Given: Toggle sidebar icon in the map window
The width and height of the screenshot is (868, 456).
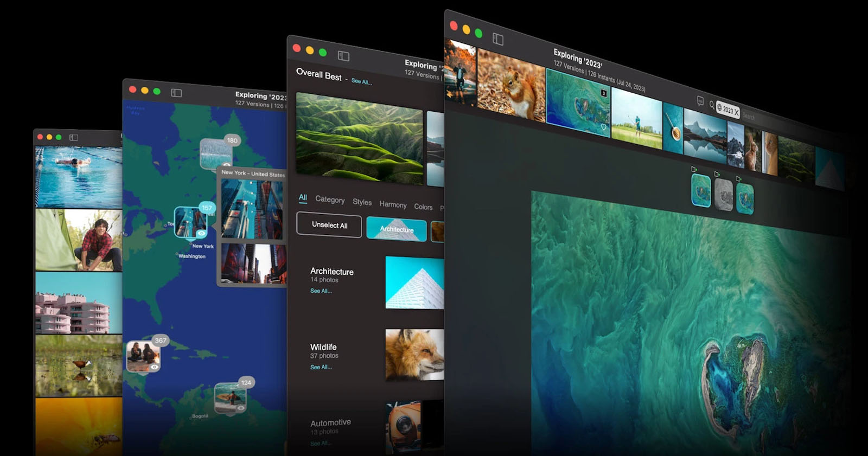Looking at the screenshot, I should 176,93.
